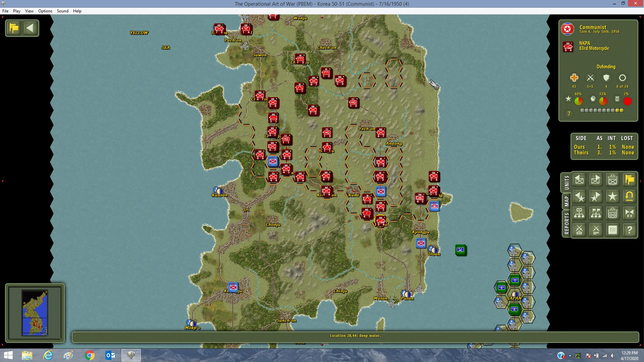The height and width of the screenshot is (362, 644).
Task: Open the motorcycle unit clipboard report
Action: tap(613, 214)
